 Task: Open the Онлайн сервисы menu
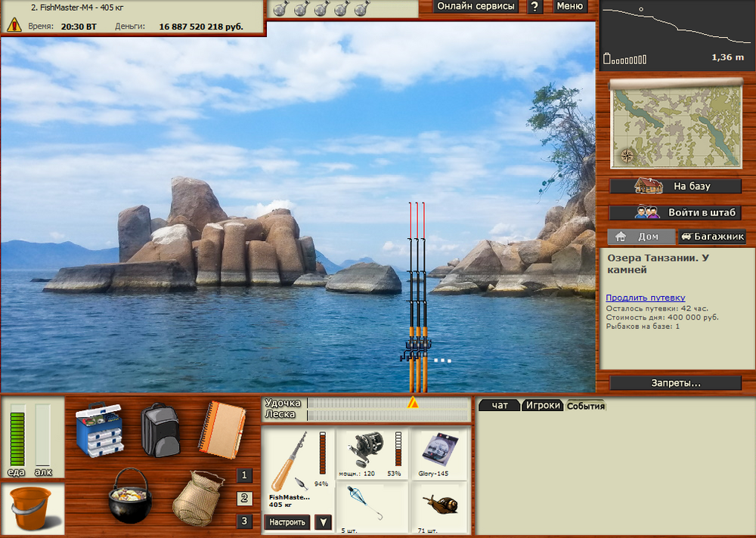pyautogui.click(x=476, y=6)
